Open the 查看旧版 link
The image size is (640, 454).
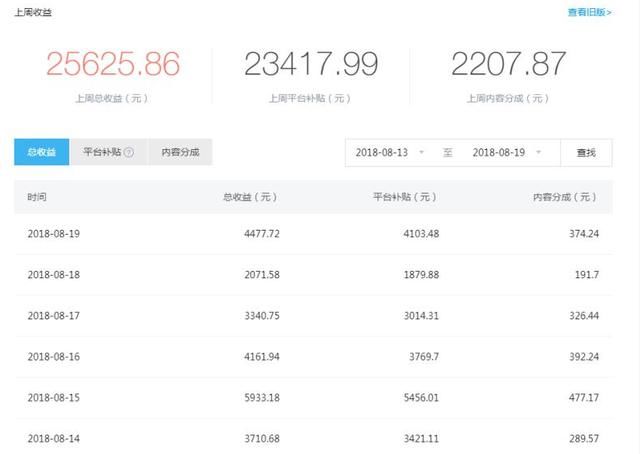pos(589,12)
